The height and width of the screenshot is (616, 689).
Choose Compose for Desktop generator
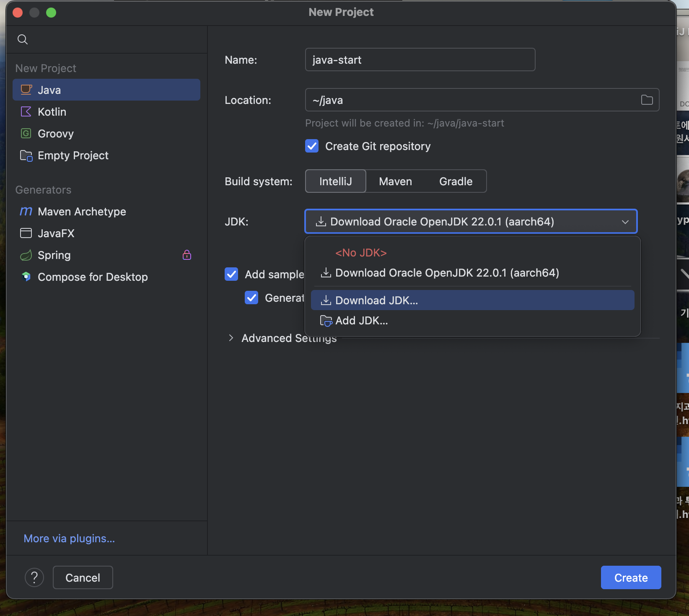[92, 277]
